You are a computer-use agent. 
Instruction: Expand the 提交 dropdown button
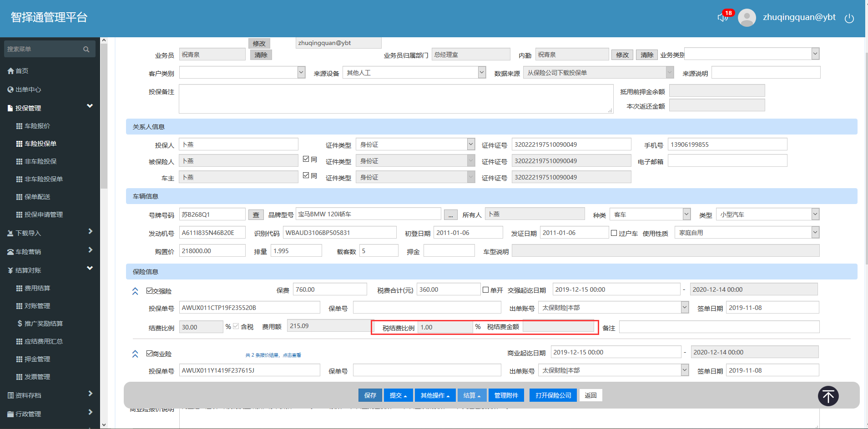pyautogui.click(x=398, y=395)
